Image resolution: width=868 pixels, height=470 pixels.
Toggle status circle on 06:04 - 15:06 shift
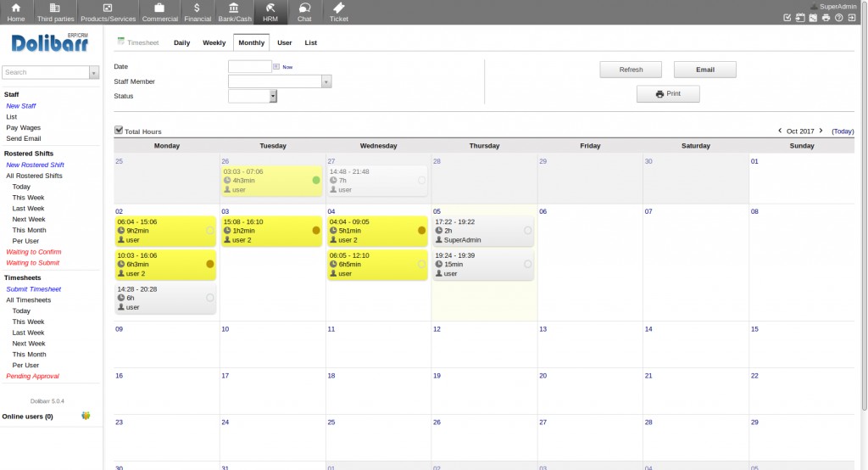210,231
